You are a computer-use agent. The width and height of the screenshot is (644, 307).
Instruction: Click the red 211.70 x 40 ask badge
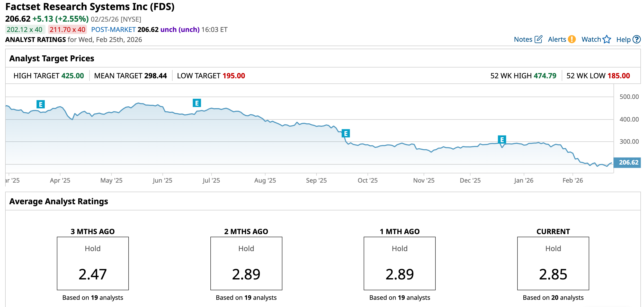point(67,30)
